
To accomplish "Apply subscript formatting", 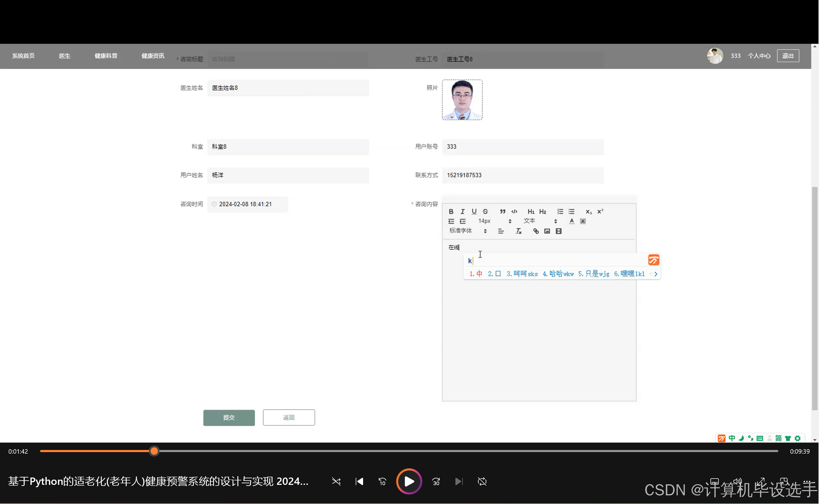I will 589,211.
